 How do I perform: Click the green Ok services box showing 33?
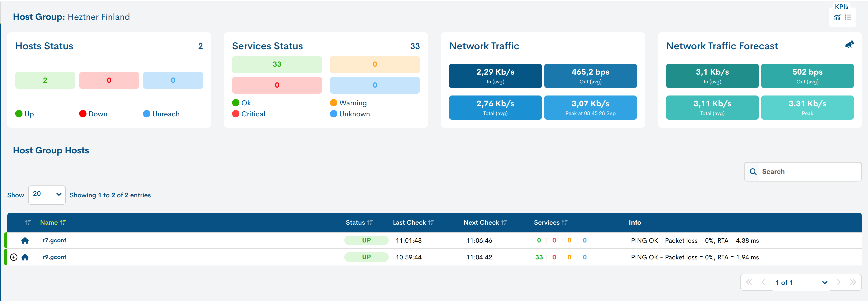277,64
